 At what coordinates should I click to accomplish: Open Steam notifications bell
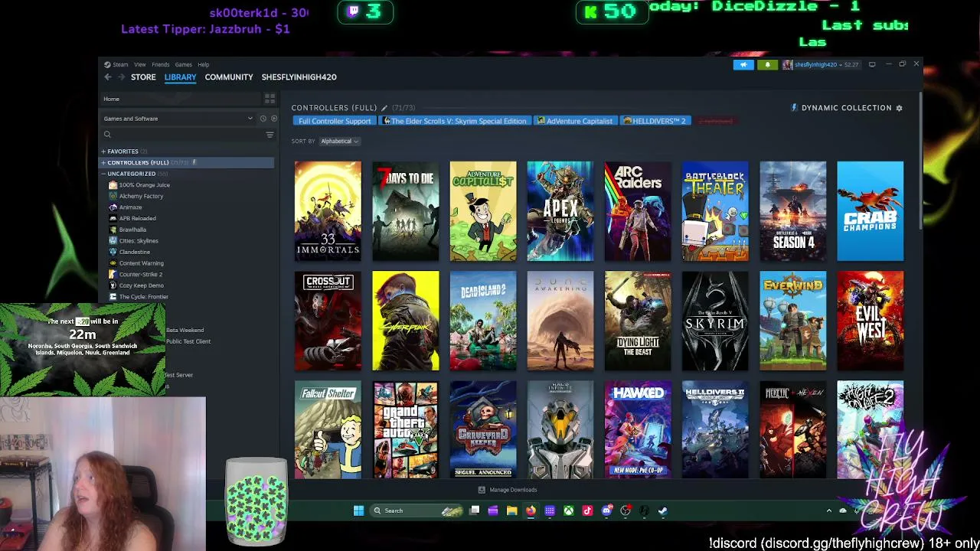[767, 65]
